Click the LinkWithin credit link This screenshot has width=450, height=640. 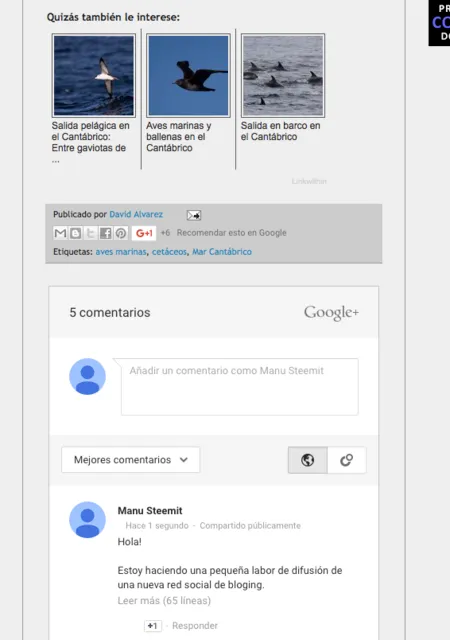click(309, 181)
